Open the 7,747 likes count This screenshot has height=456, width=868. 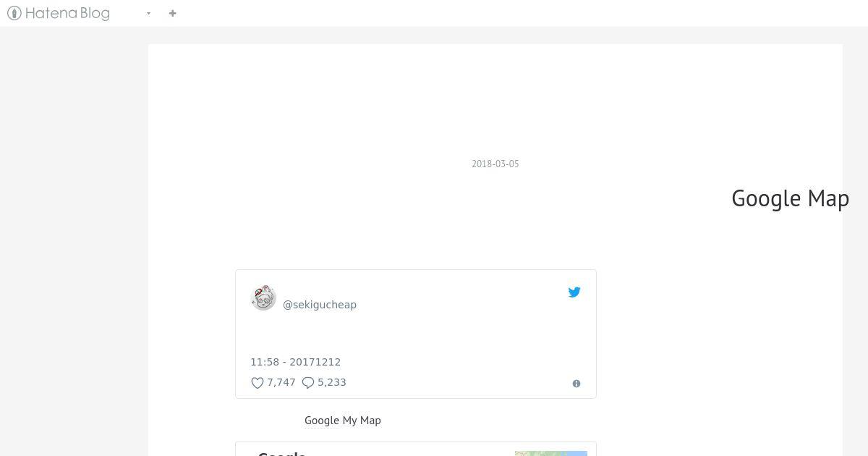point(281,382)
